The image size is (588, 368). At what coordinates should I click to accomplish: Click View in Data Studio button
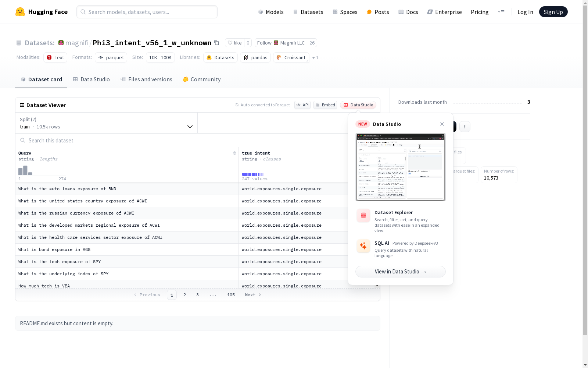400,272
